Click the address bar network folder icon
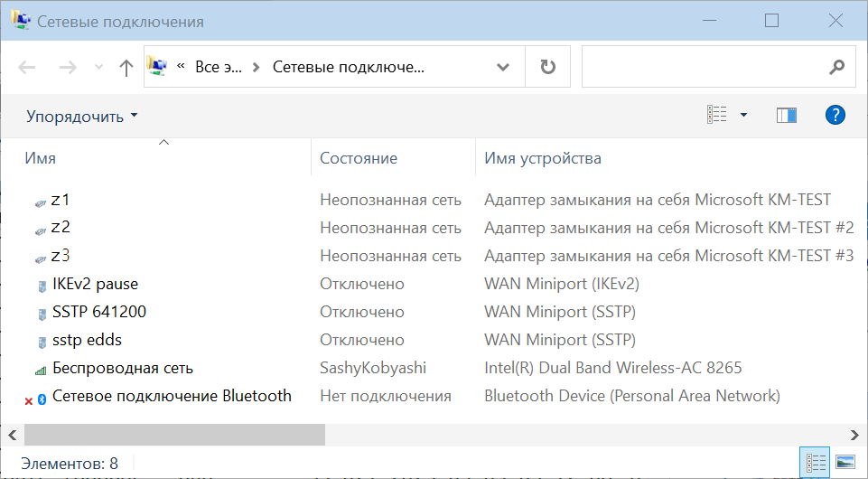Screen dimensions: 868x479 (x=157, y=67)
